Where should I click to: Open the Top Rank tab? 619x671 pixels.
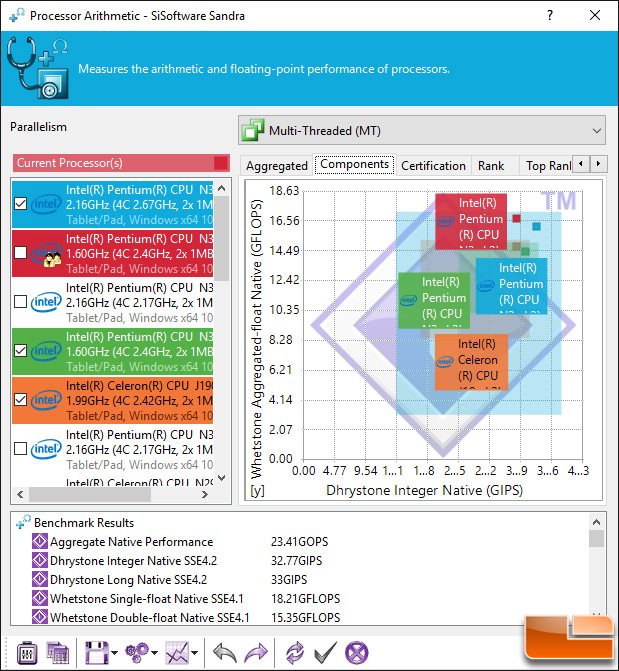point(548,166)
